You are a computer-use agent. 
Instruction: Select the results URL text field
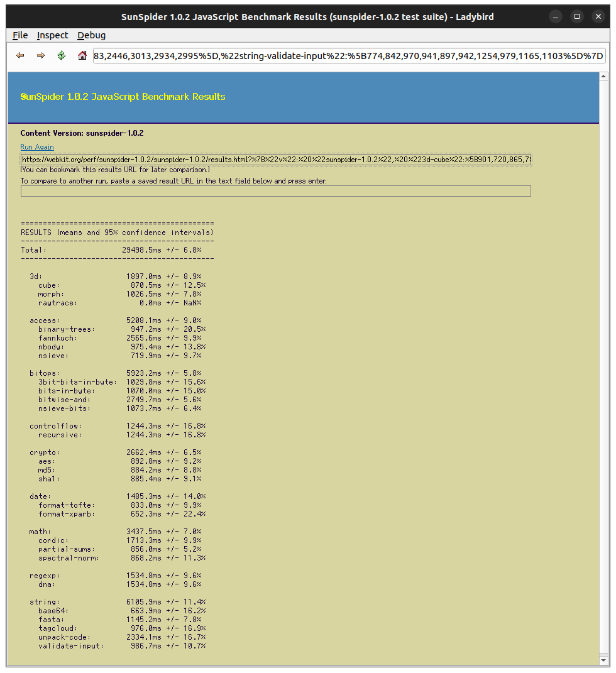276,159
